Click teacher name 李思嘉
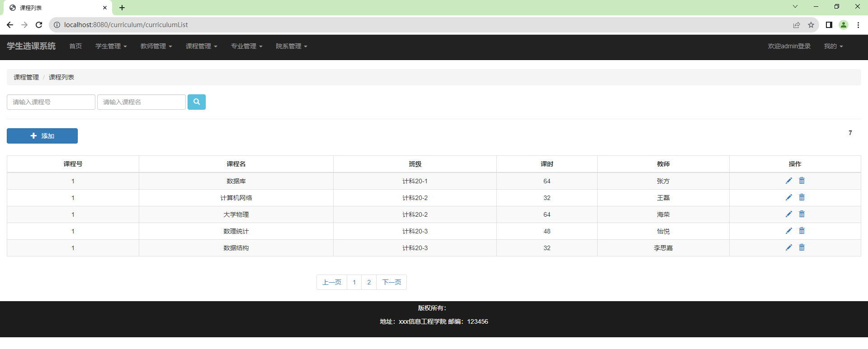 663,248
